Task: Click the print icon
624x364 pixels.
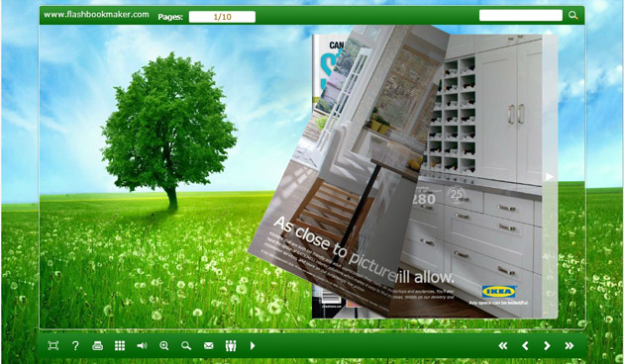Action: [x=97, y=346]
